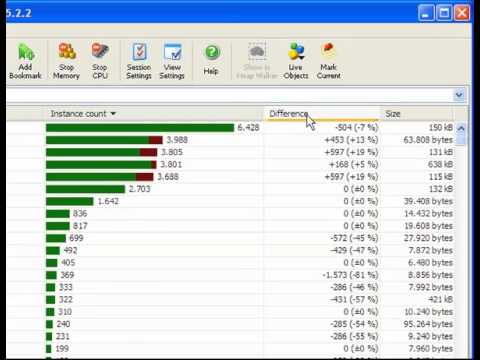
Task: Click the instance count value 310
Action: 65,312
